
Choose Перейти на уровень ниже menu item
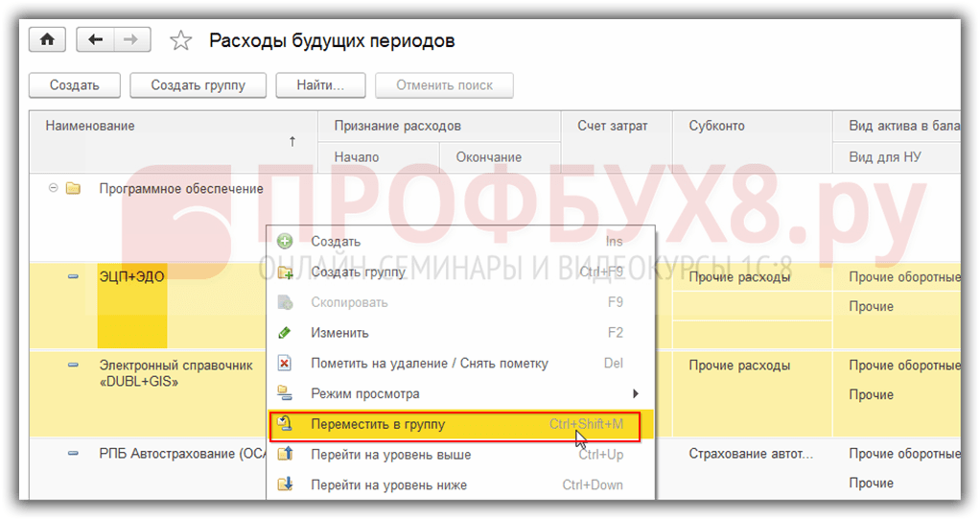388,485
